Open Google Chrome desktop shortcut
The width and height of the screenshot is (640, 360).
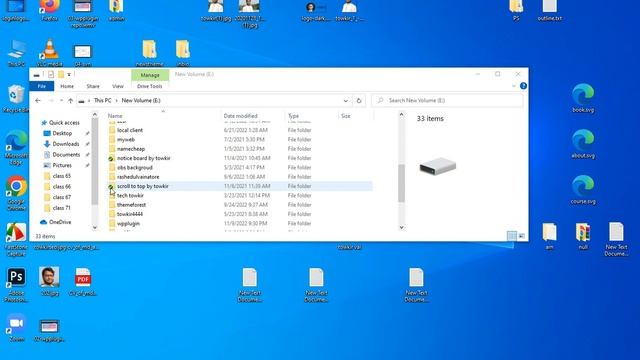tap(16, 193)
